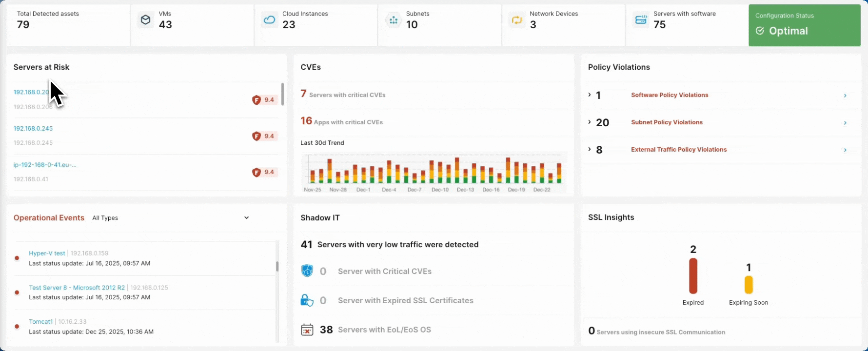Click the VMs cube icon

[145, 20]
